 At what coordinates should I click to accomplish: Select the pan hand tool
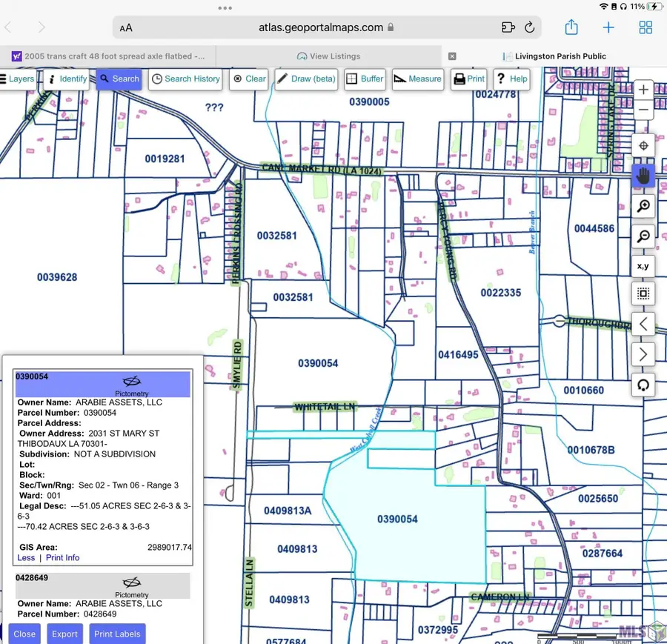click(x=643, y=176)
